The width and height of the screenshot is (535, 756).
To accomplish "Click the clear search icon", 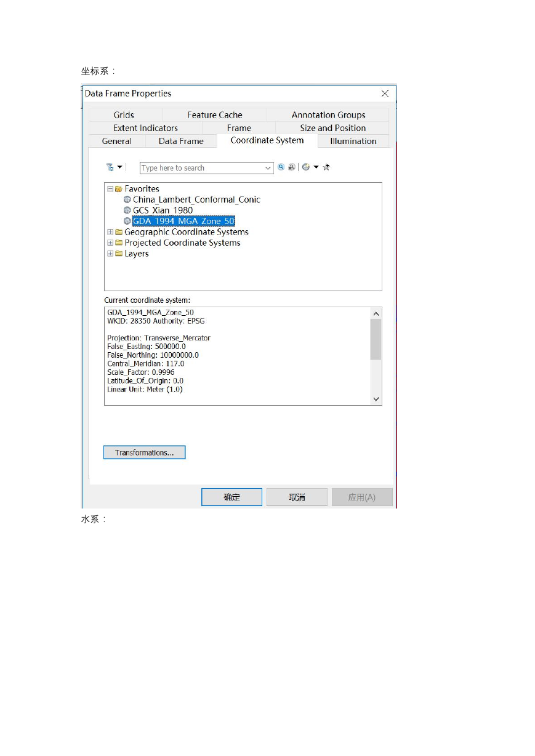I will point(292,167).
